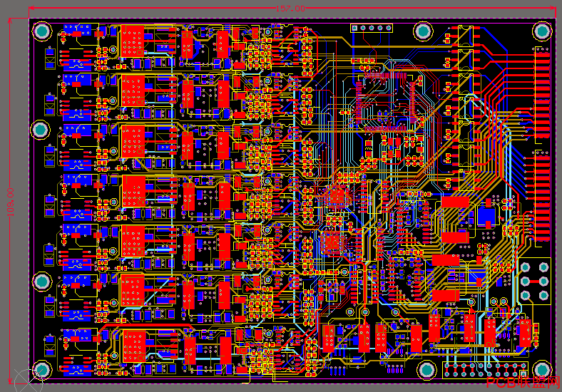Select the first channel's large red pad block
This screenshot has width=562, height=392.
coord(133,41)
